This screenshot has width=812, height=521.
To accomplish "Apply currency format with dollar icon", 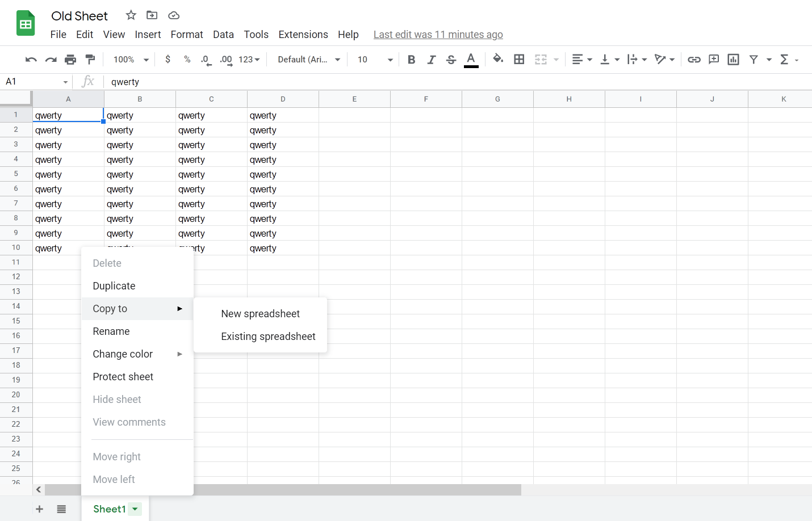I will pyautogui.click(x=168, y=59).
